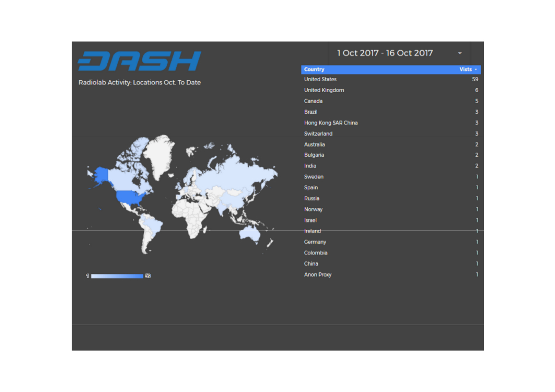The width and height of the screenshot is (555, 392).
Task: Click Australia on the world map
Action: pos(250,233)
